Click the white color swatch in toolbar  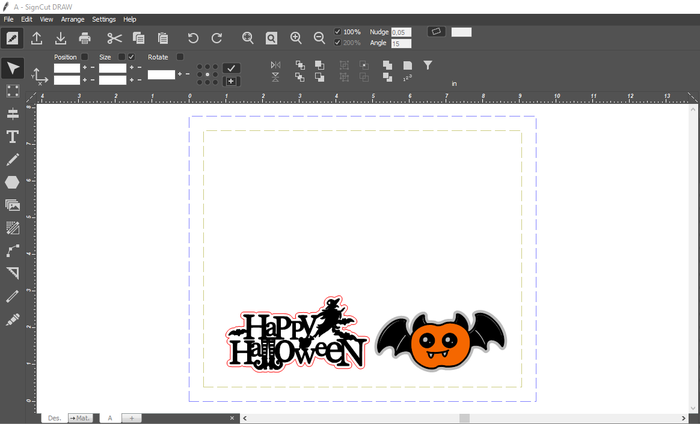tap(461, 32)
